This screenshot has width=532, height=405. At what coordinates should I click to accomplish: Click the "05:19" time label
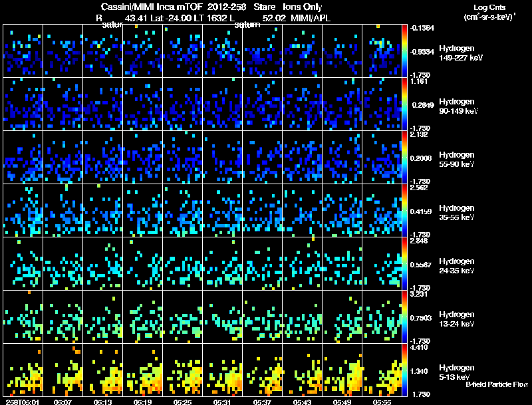142,402
